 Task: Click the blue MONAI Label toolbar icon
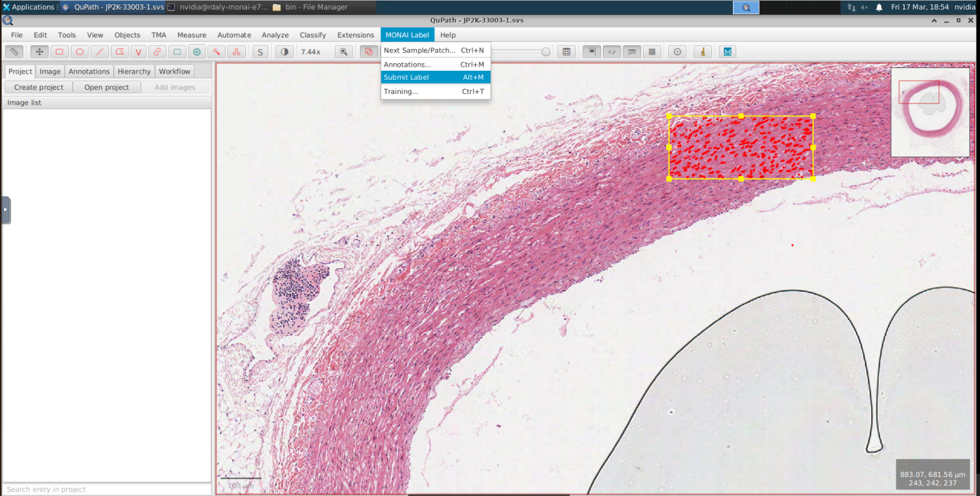point(728,52)
